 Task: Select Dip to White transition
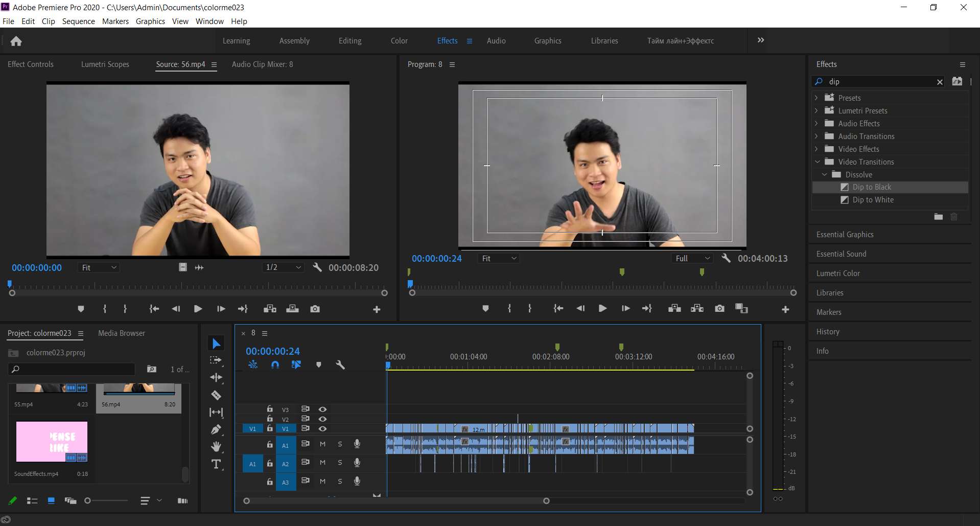click(873, 200)
